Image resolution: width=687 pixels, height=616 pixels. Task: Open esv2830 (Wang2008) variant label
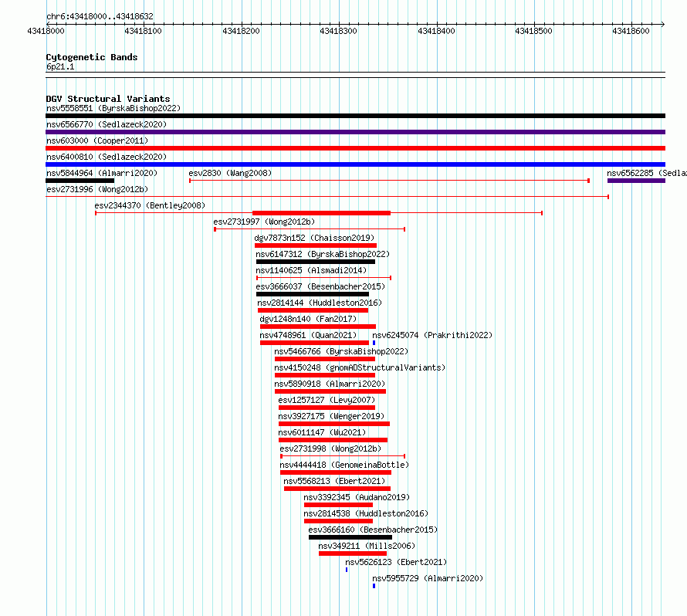click(230, 173)
